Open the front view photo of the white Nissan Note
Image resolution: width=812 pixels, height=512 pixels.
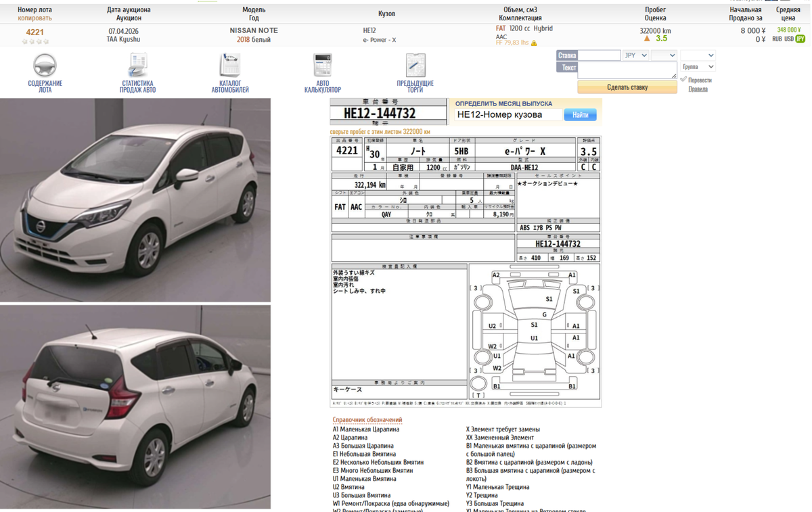(135, 200)
